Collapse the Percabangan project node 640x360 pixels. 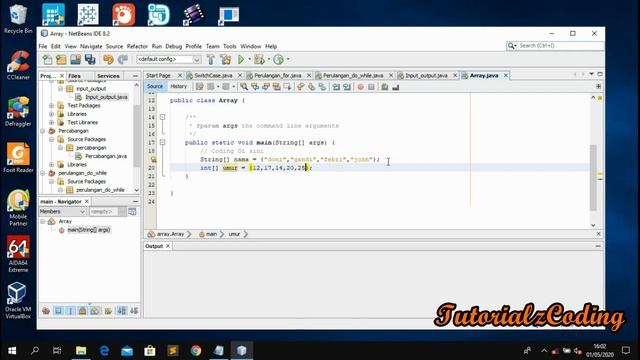pyautogui.click(x=43, y=131)
